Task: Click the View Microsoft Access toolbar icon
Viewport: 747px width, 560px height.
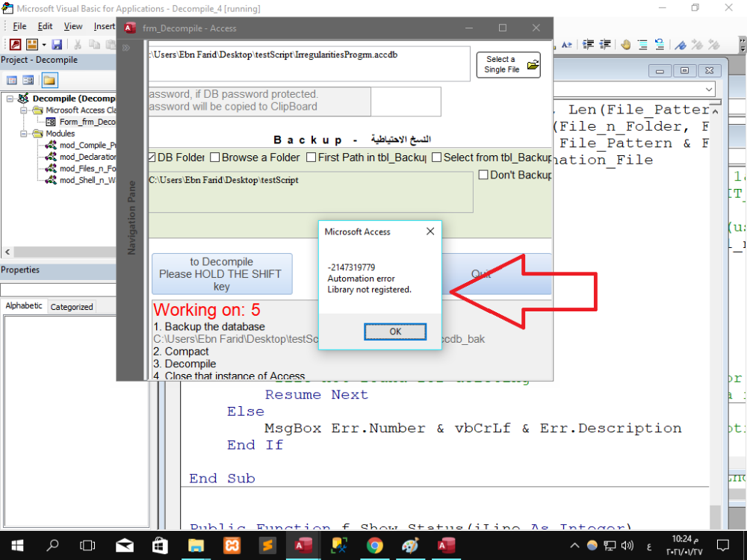Action: 15,44
